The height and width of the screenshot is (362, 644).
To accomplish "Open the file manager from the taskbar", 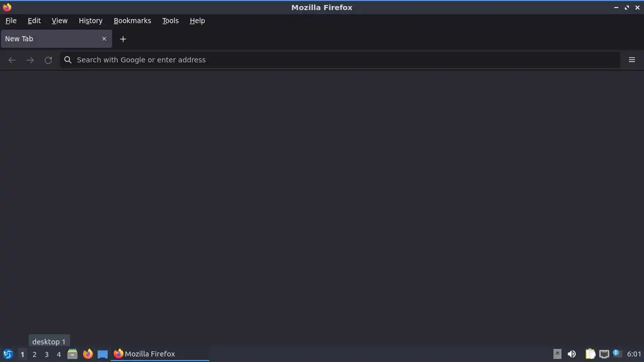I will tap(72, 354).
